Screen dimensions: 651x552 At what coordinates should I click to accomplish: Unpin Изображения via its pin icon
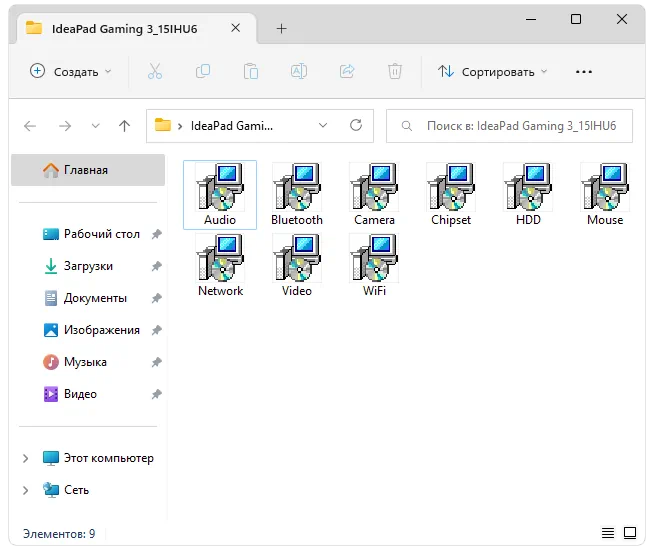157,330
